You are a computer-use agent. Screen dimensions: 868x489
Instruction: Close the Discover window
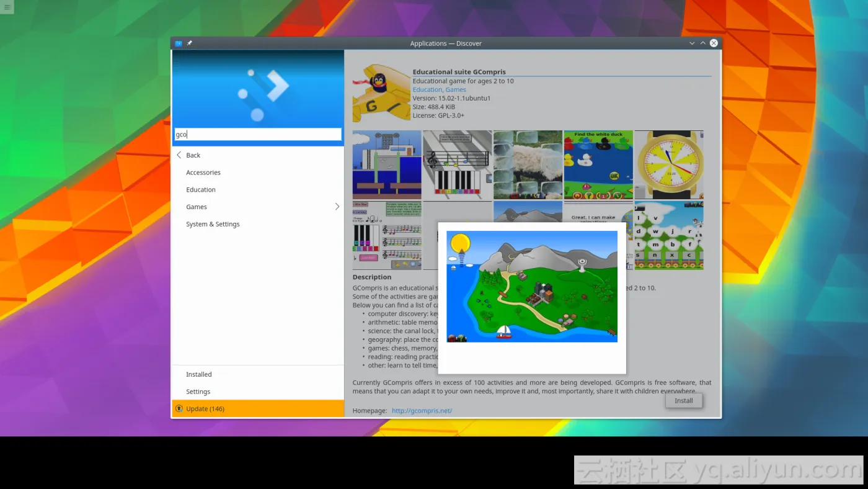(x=714, y=43)
